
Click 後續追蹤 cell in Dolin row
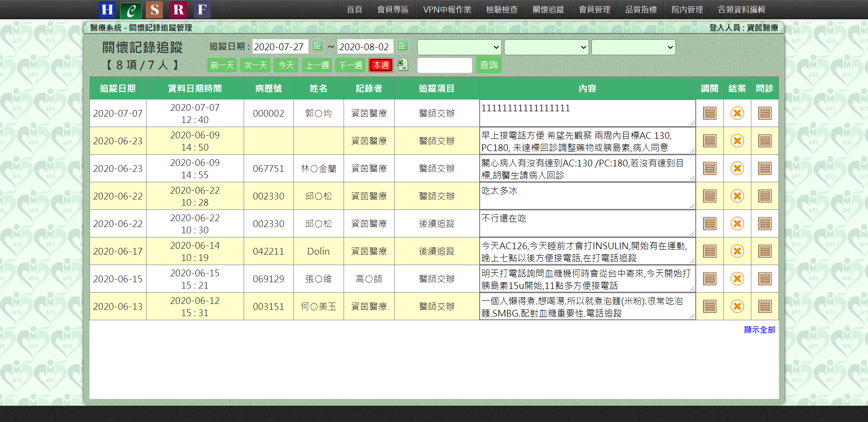(437, 251)
